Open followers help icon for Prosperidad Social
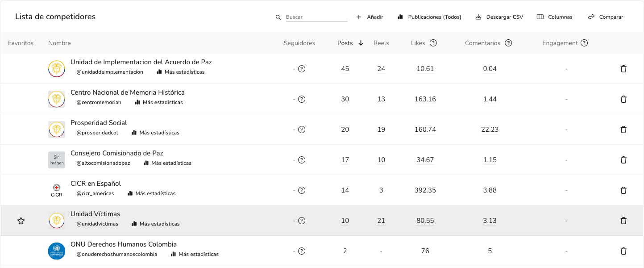This screenshot has width=644, height=268. click(x=302, y=130)
